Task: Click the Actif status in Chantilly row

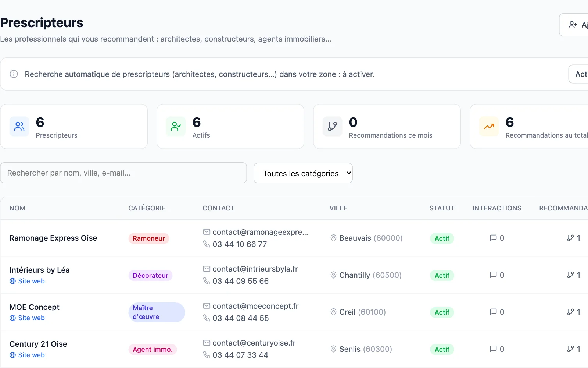Action: point(442,275)
